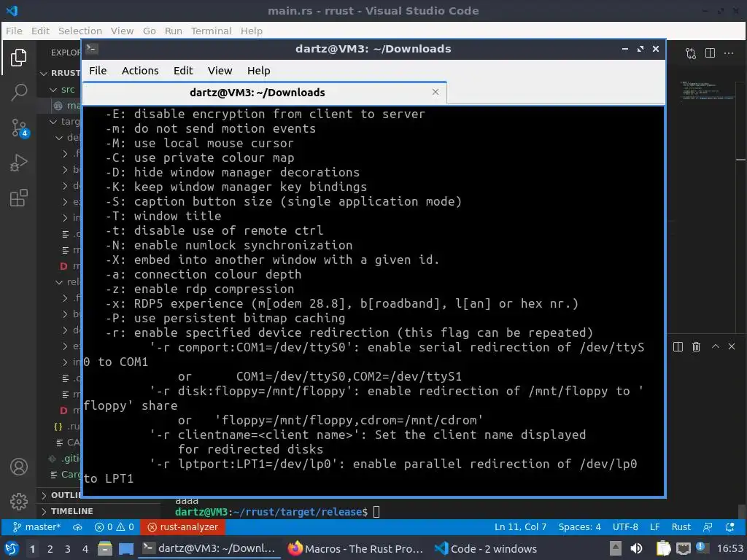Collapse the release folder in explorer
This screenshot has width=747, height=560.
click(x=59, y=282)
